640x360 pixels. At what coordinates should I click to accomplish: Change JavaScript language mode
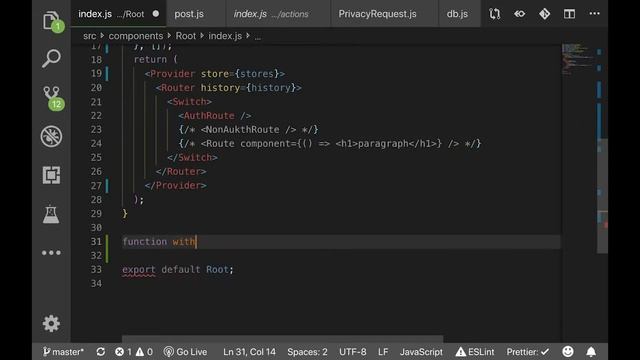click(421, 352)
